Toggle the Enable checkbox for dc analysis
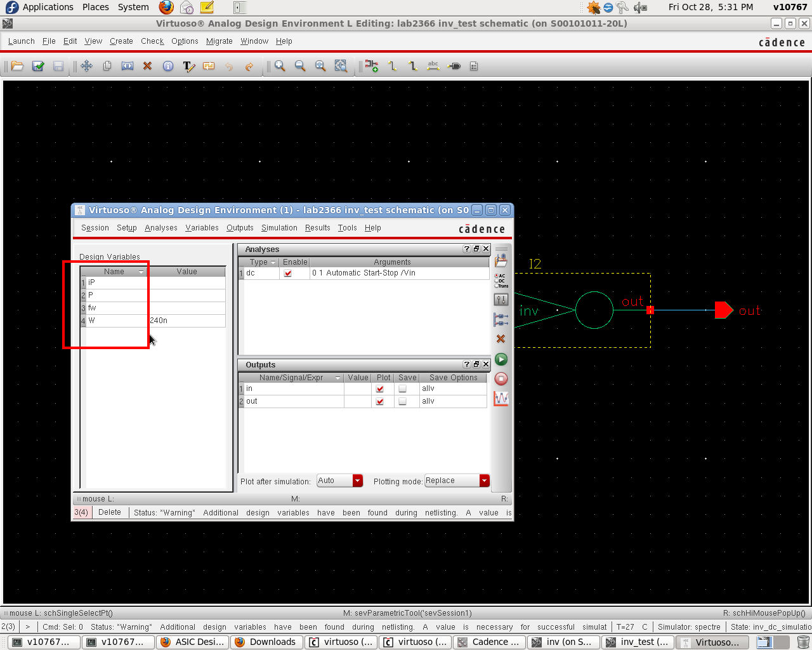 (288, 273)
